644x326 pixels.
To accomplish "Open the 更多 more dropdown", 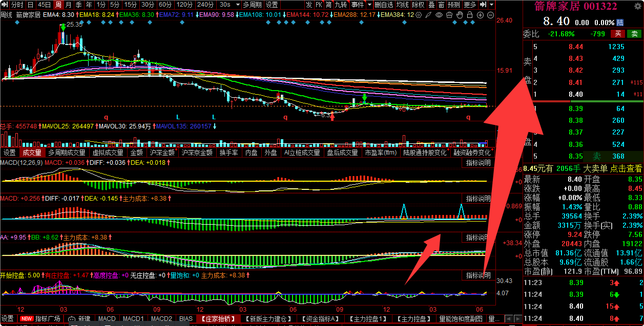I will click(470, 5).
